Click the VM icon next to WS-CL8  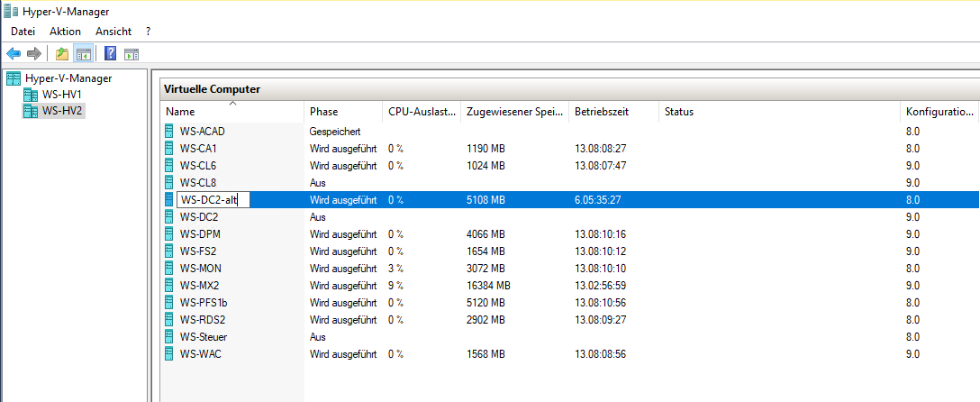[168, 183]
